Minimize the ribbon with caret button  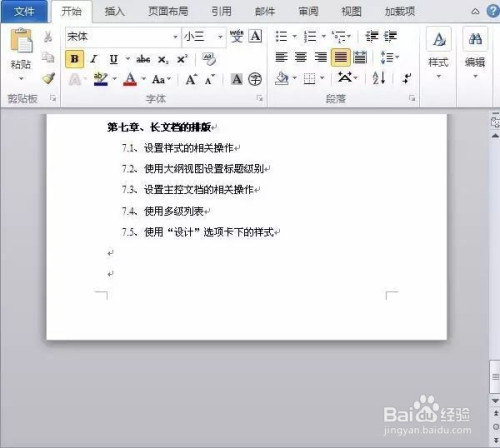coord(475,12)
